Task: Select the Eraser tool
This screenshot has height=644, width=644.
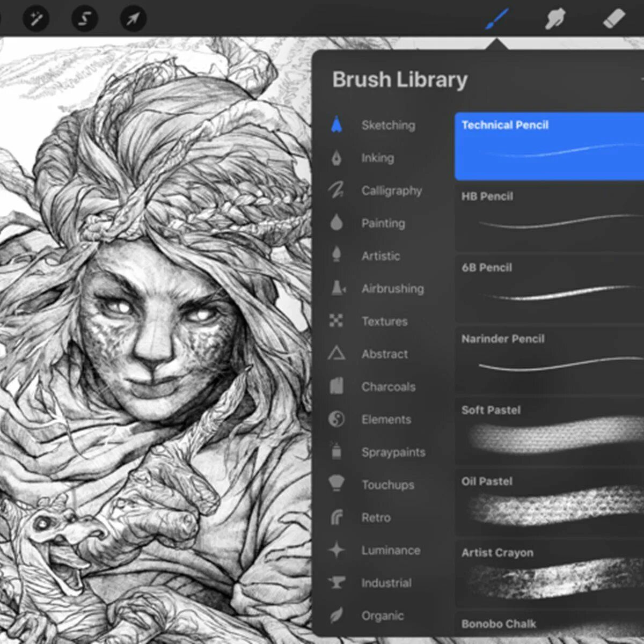Action: [x=614, y=18]
